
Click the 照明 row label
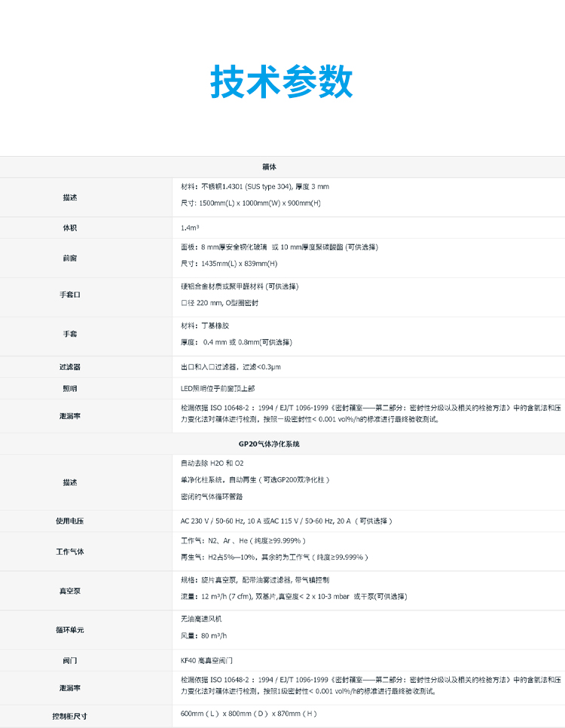(70, 389)
